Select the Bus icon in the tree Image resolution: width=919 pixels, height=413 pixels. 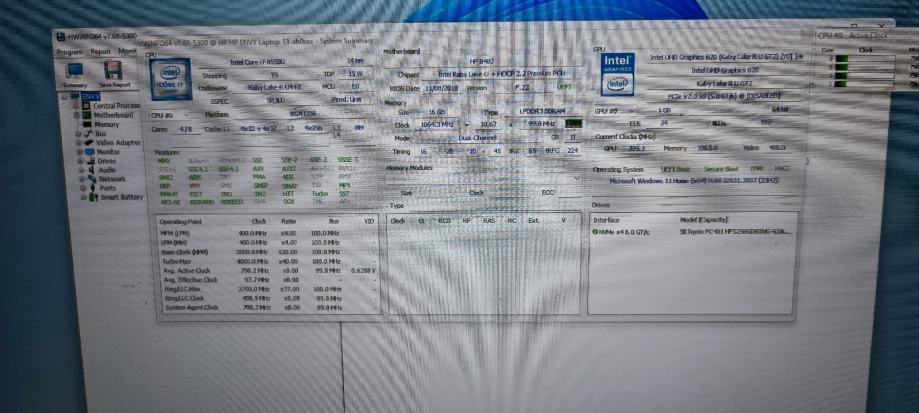[x=88, y=134]
